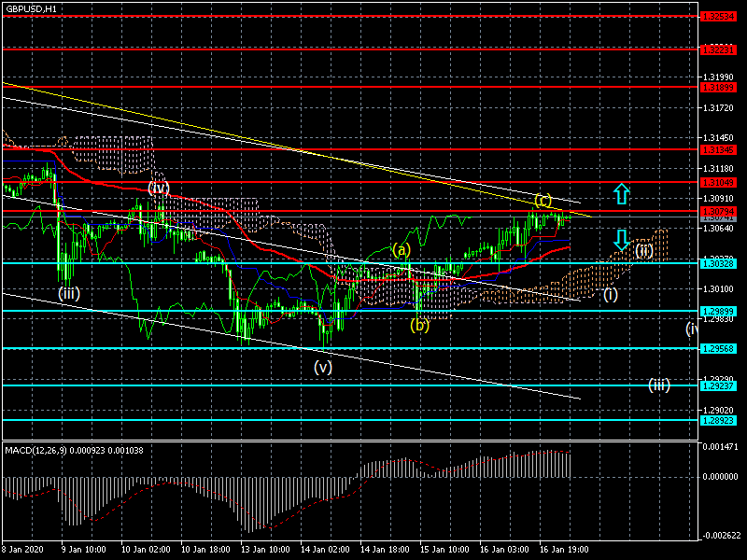Click the 1.29020 price scale value

point(718,410)
